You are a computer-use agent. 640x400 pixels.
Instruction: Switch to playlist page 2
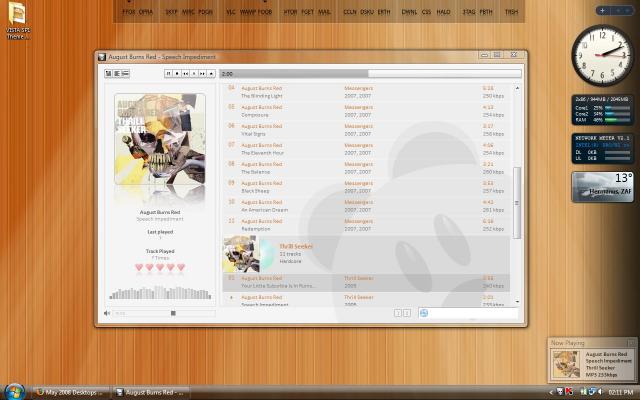(x=407, y=313)
